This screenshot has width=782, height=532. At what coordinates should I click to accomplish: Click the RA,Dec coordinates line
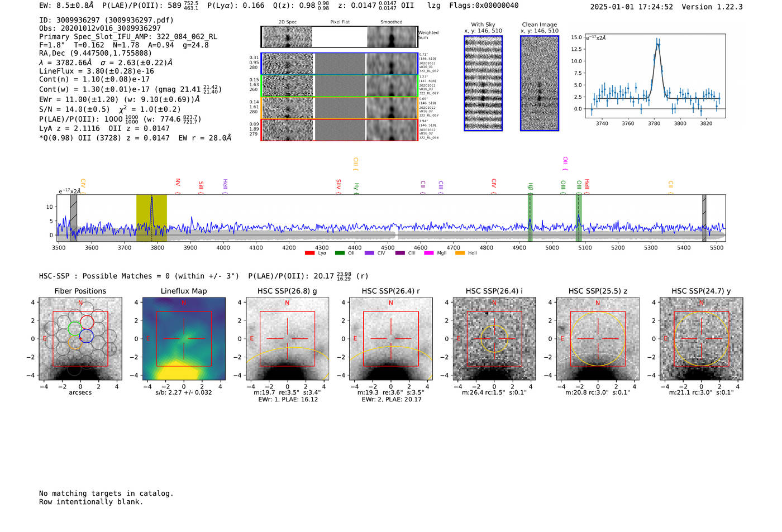(96, 54)
